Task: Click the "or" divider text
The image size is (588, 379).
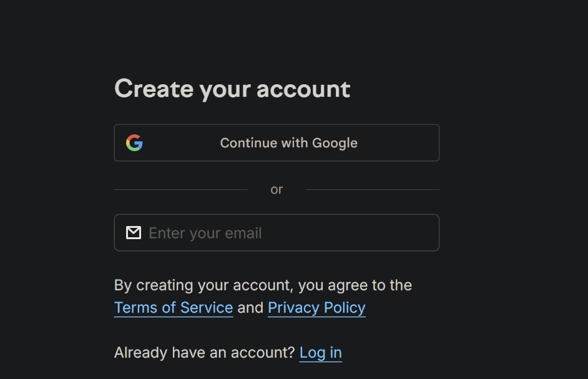Action: pos(277,189)
